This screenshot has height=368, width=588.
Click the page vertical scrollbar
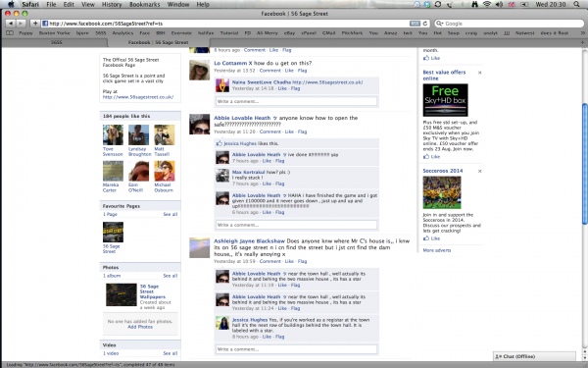[x=585, y=164]
